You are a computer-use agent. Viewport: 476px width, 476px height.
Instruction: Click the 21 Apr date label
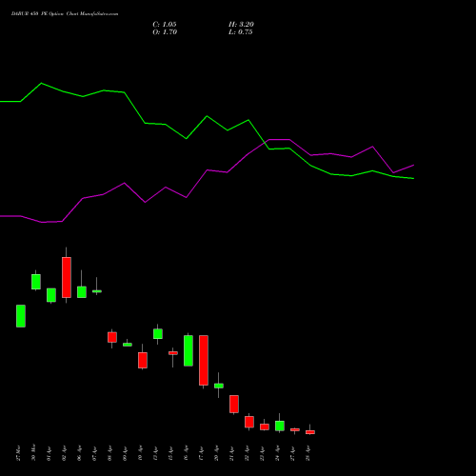[x=231, y=453]
